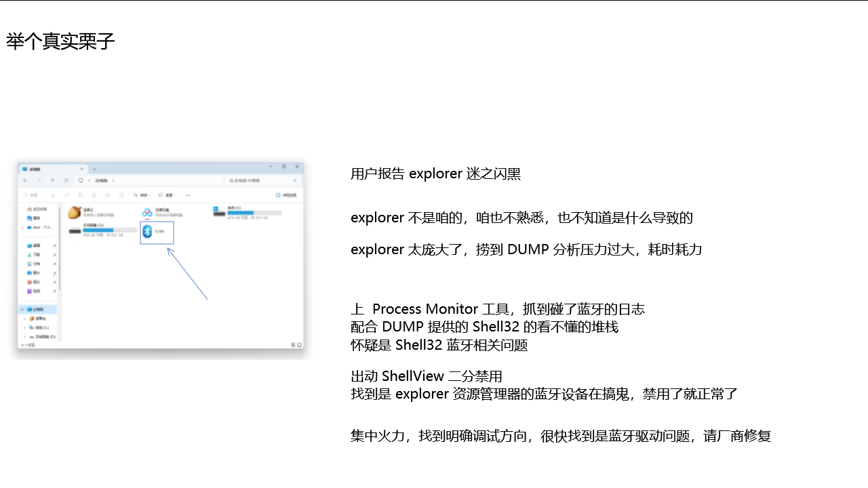Switch to details view in the status bar
Screen dimensions: 868x488
pos(292,345)
